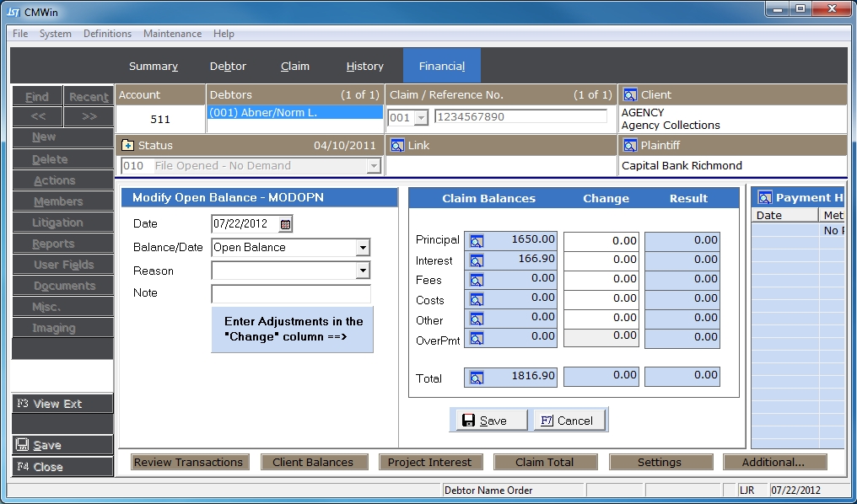Open the Client lookup icon

(x=629, y=95)
